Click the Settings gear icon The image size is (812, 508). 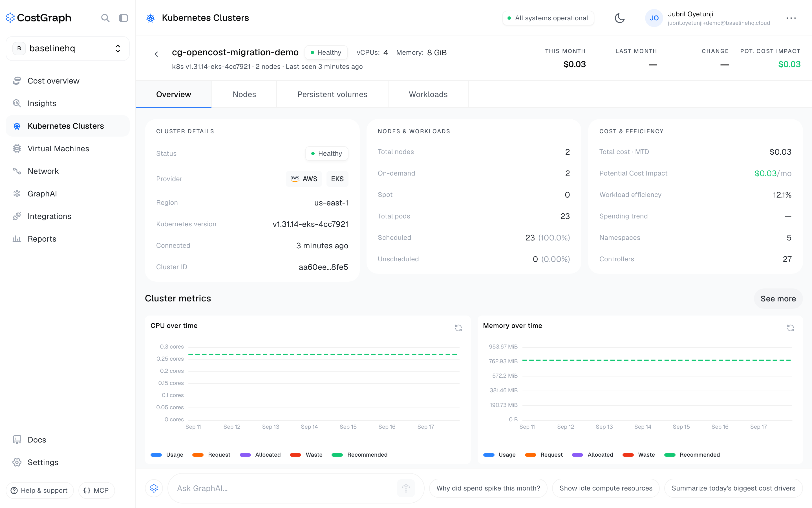[x=17, y=462]
